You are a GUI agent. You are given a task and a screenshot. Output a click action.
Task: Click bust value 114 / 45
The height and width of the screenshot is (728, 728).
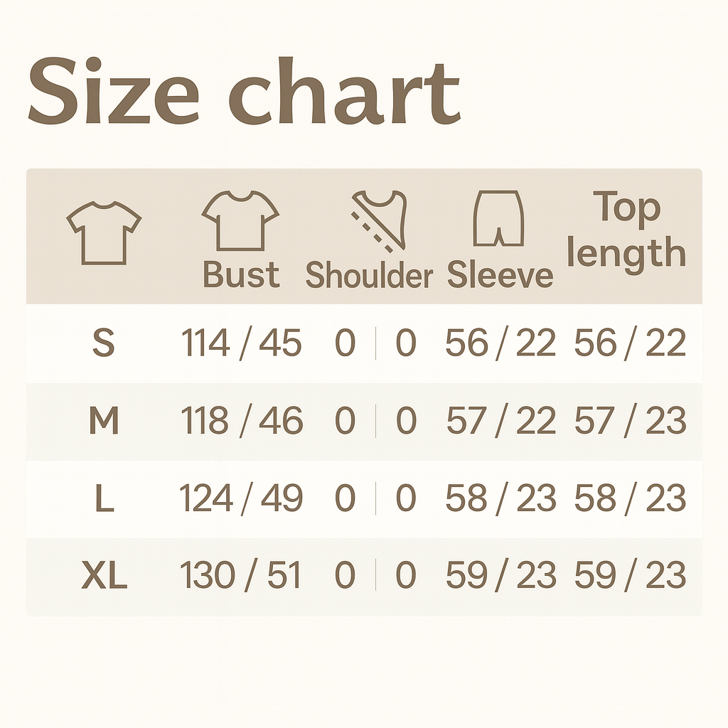(241, 344)
